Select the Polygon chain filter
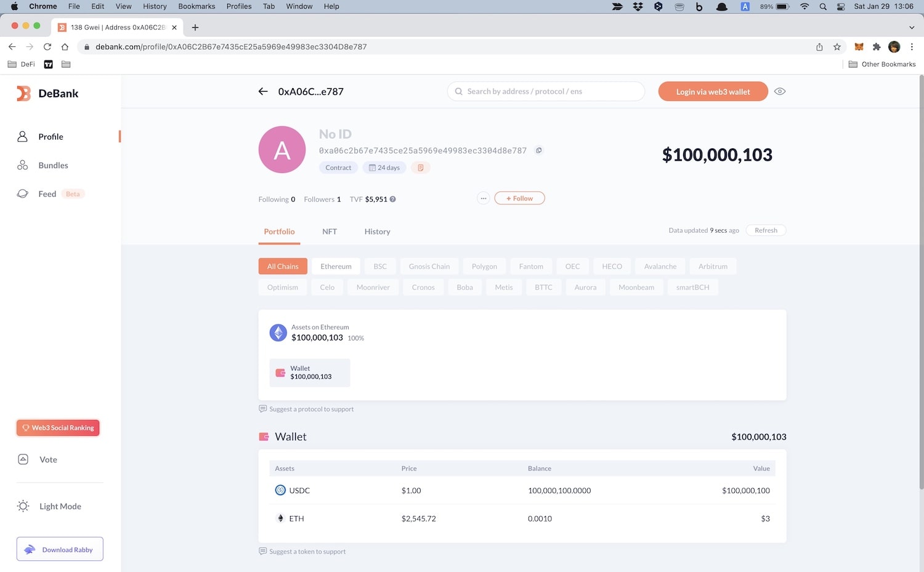Viewport: 924px width, 572px height. [484, 266]
